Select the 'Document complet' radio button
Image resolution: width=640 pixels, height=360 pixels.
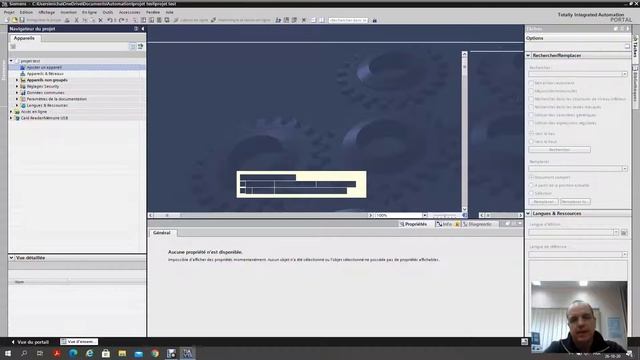531,178
